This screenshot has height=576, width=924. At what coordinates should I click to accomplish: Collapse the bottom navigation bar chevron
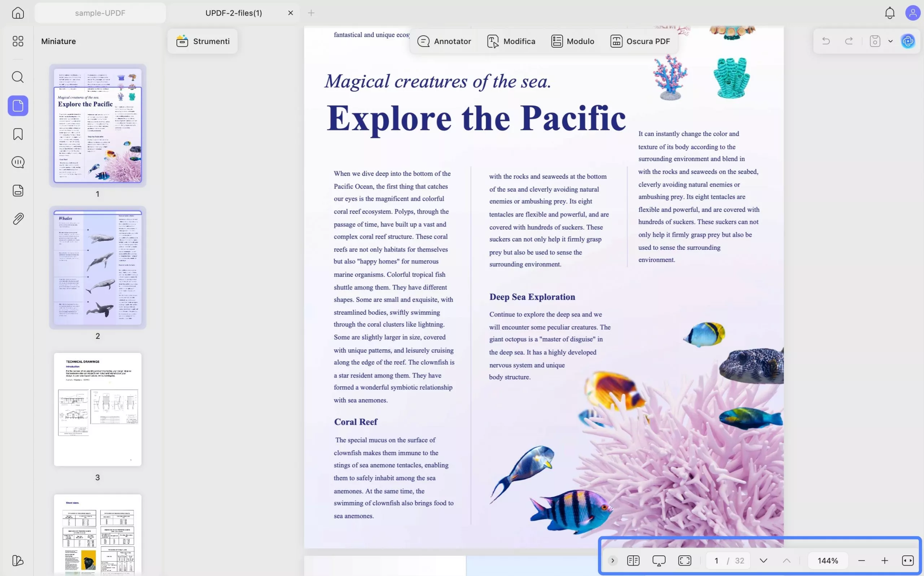tap(613, 561)
